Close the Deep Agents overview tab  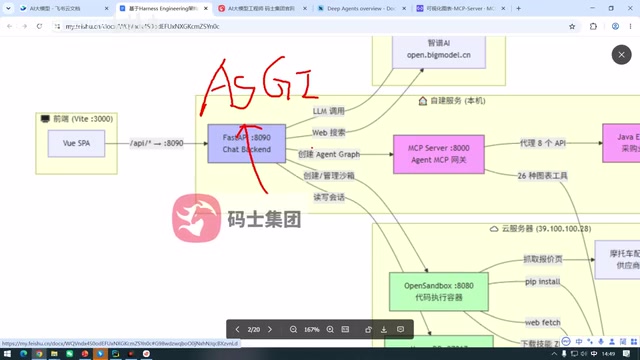404,8
